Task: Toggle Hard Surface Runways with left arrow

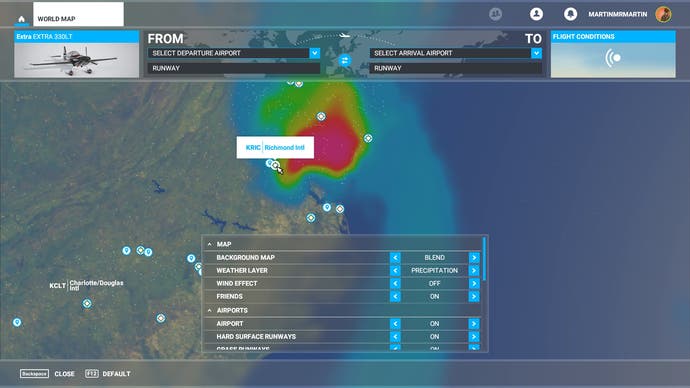Action: (395, 337)
